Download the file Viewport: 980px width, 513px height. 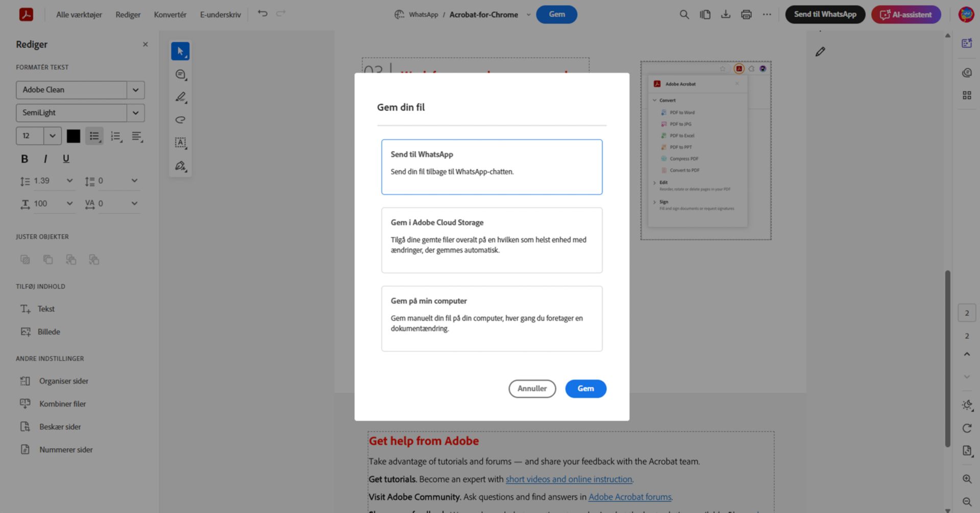point(725,14)
